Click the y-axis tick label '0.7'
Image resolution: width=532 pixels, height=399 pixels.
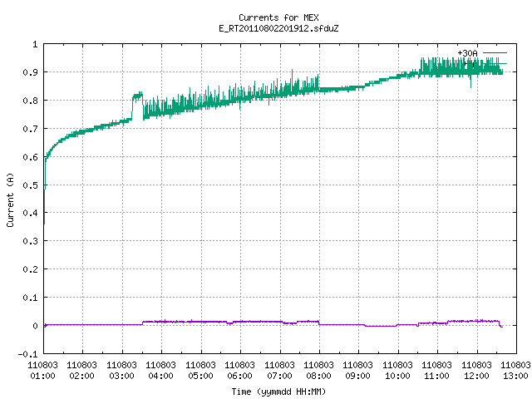[x=30, y=129]
